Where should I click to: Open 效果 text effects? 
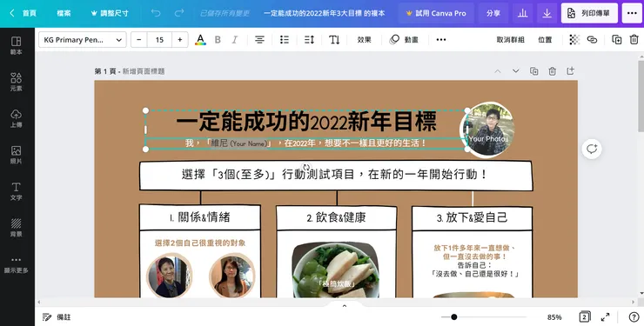click(364, 40)
